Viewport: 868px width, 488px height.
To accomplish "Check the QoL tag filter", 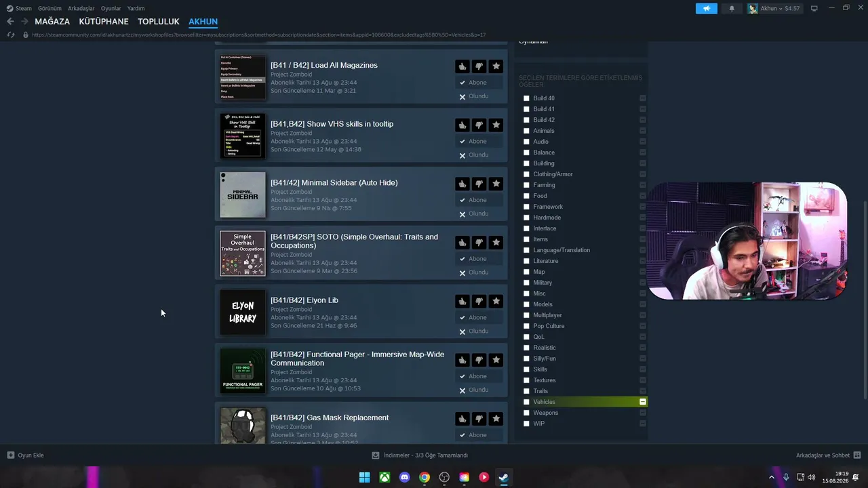I will 526,337.
